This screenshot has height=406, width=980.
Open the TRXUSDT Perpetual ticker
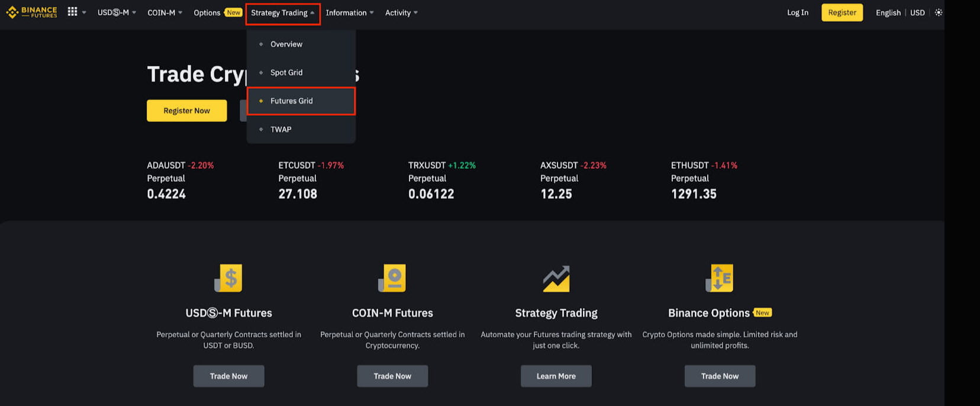(x=442, y=180)
